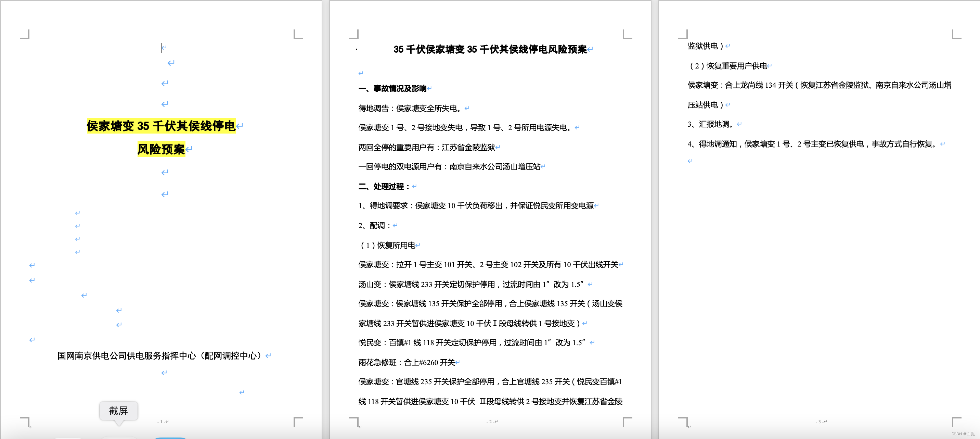The width and height of the screenshot is (980, 439).
Task: Click the heading 一、事故情况及影响
Action: (x=392, y=89)
